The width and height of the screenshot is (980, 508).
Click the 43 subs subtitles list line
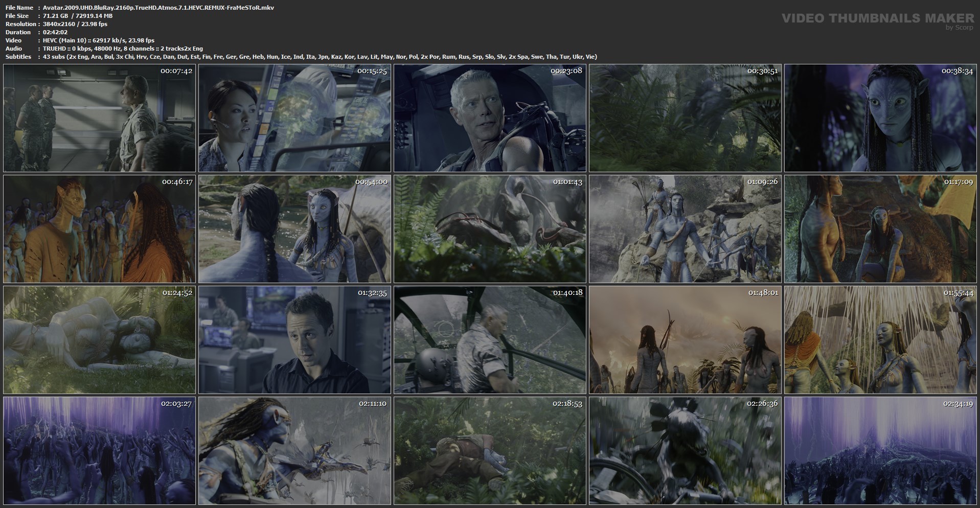pyautogui.click(x=320, y=57)
